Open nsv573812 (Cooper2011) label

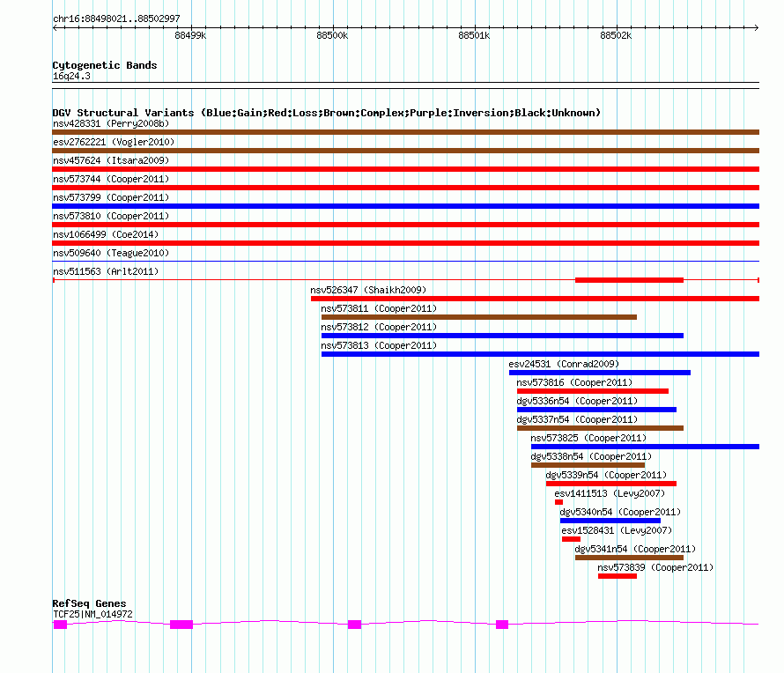(x=379, y=327)
